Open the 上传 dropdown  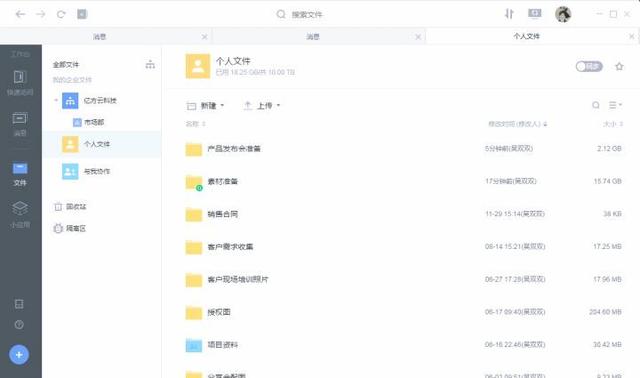tap(262, 106)
